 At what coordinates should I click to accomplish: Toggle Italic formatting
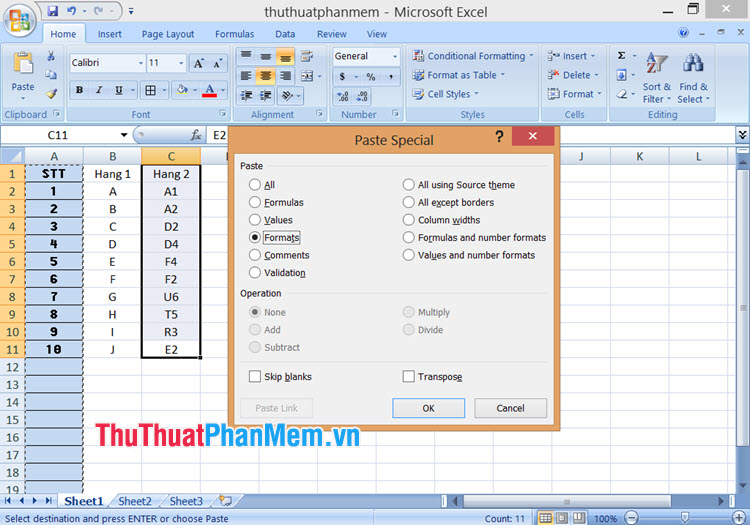click(x=99, y=90)
